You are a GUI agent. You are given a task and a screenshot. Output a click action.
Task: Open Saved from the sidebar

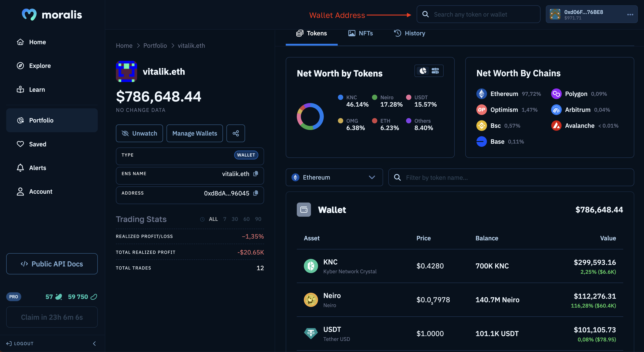pos(31,144)
